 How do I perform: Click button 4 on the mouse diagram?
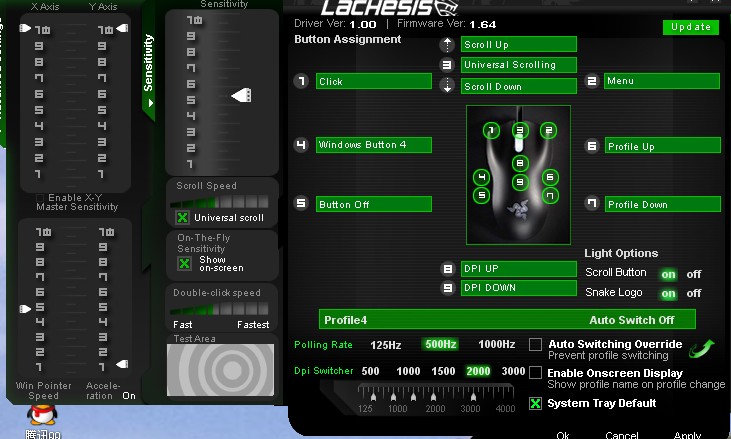482,177
